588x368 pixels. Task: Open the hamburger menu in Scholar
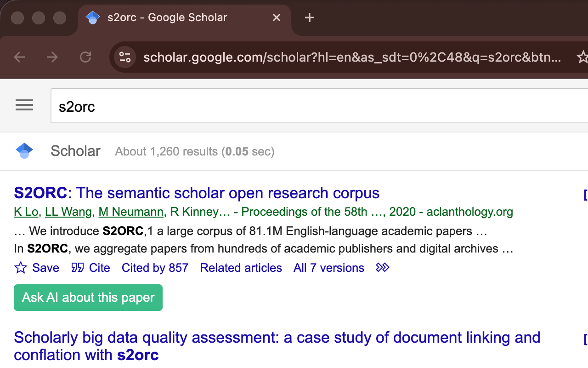point(24,105)
